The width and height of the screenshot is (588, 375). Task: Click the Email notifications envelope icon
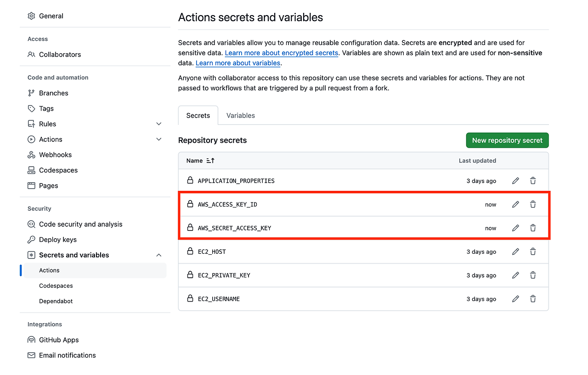click(31, 355)
